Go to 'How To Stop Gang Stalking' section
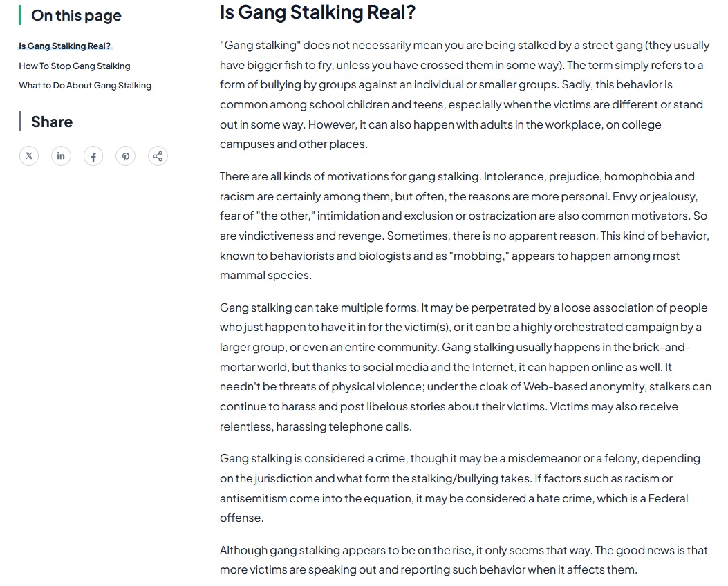The width and height of the screenshot is (728, 586). [x=74, y=66]
